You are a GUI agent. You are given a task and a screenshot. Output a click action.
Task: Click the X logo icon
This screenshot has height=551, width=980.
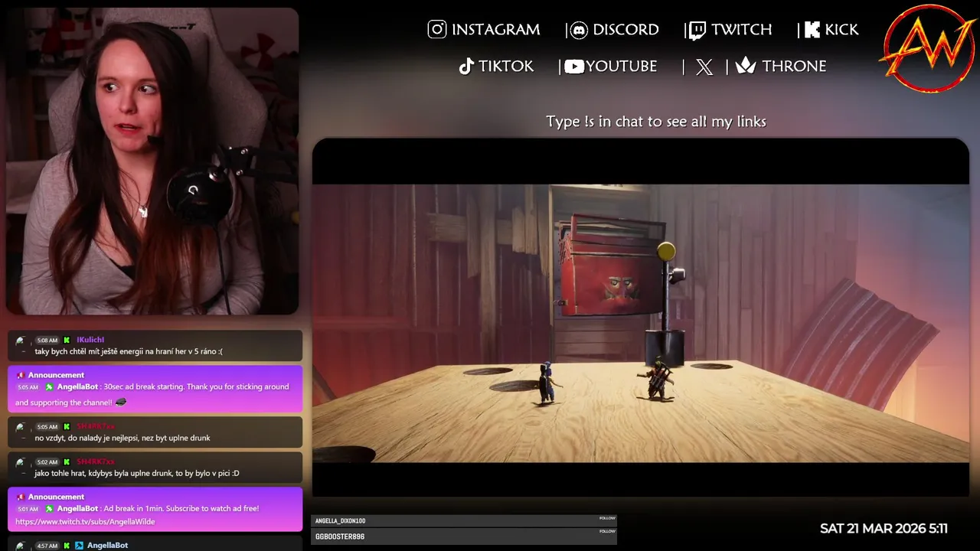[704, 67]
